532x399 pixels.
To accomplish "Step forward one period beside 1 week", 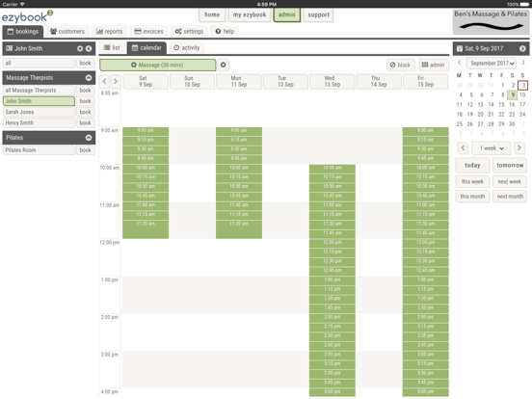I will click(x=519, y=147).
